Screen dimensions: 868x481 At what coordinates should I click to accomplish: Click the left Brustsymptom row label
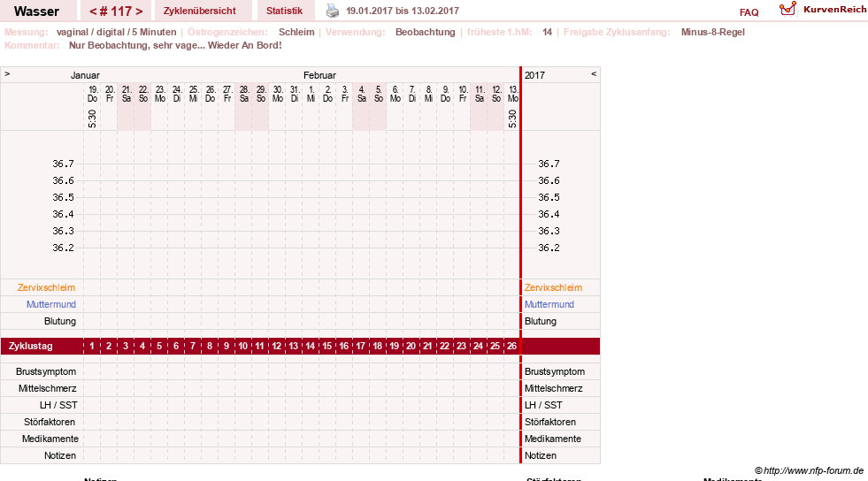[46, 371]
